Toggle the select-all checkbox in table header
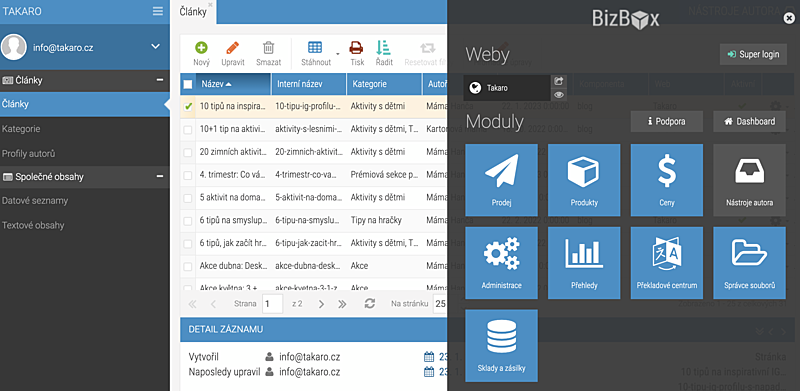The width and height of the screenshot is (800, 391). [188, 84]
